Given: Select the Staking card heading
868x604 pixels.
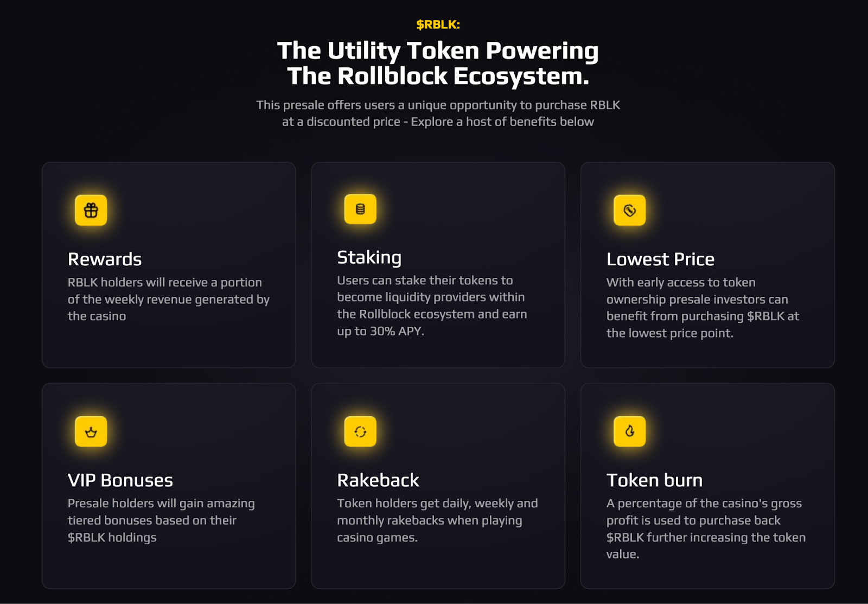Looking at the screenshot, I should (369, 258).
